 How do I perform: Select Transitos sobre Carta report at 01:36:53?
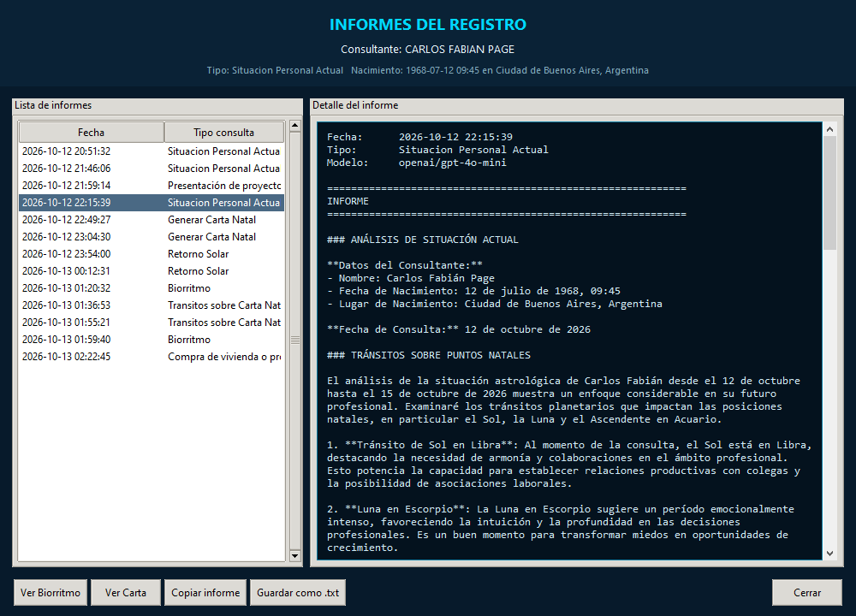pos(152,305)
